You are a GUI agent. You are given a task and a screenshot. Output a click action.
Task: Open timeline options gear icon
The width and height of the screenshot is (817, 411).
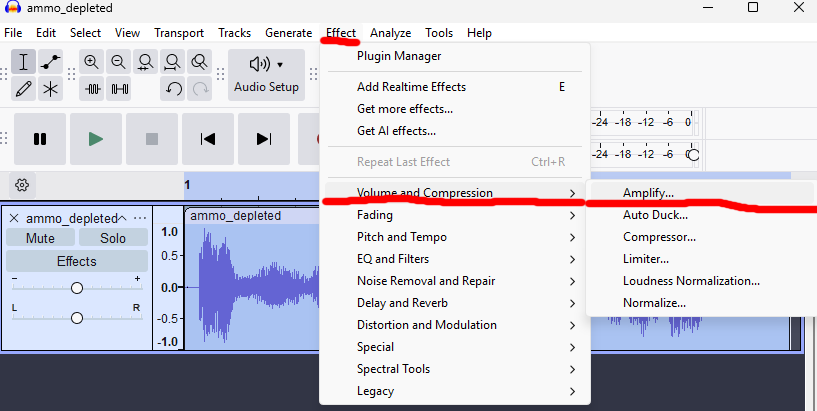(22, 185)
